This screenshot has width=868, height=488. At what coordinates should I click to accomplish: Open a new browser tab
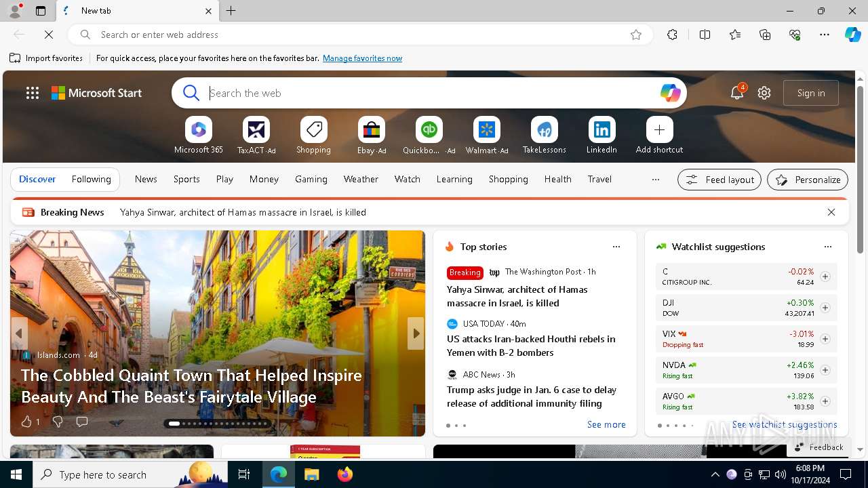(x=231, y=11)
